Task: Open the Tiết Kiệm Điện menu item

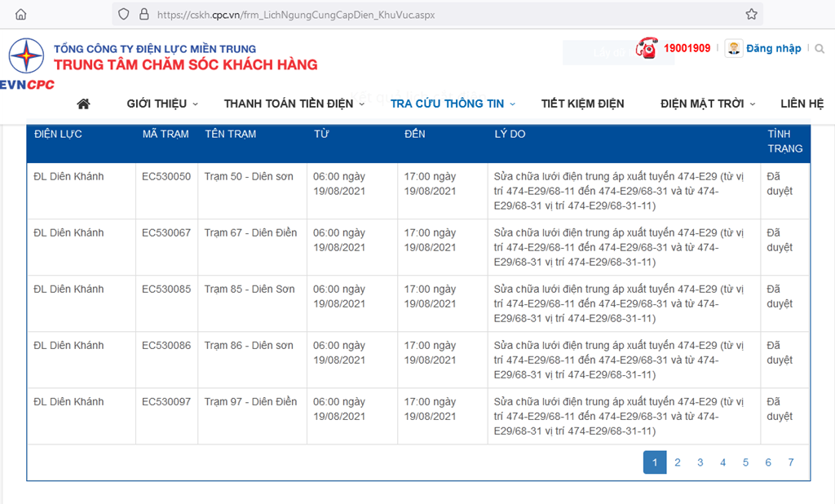Action: point(582,104)
